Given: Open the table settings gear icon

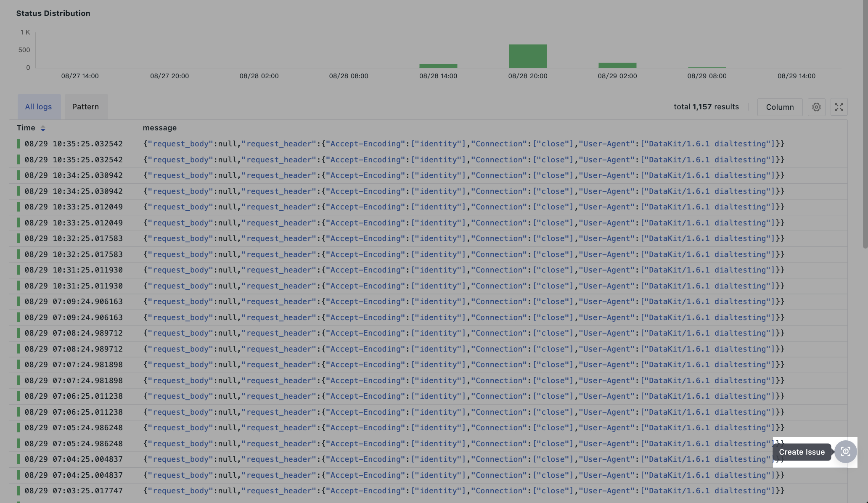Looking at the screenshot, I should coord(816,107).
